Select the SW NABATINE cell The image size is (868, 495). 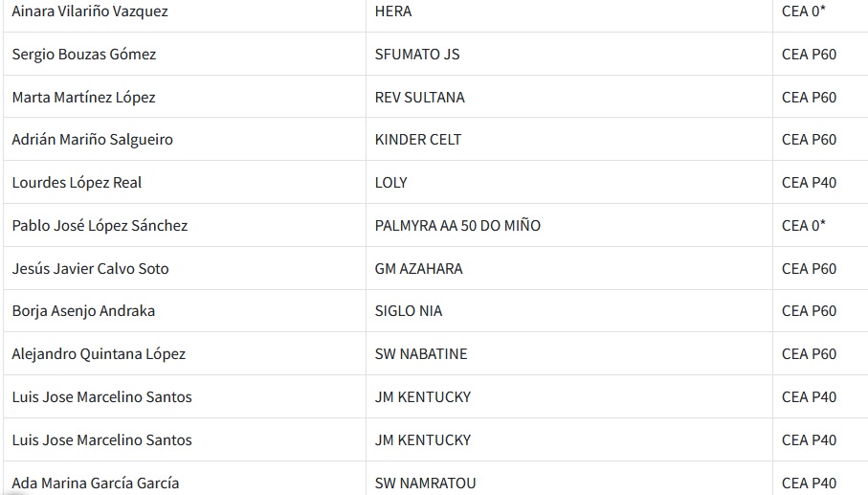[x=421, y=354]
